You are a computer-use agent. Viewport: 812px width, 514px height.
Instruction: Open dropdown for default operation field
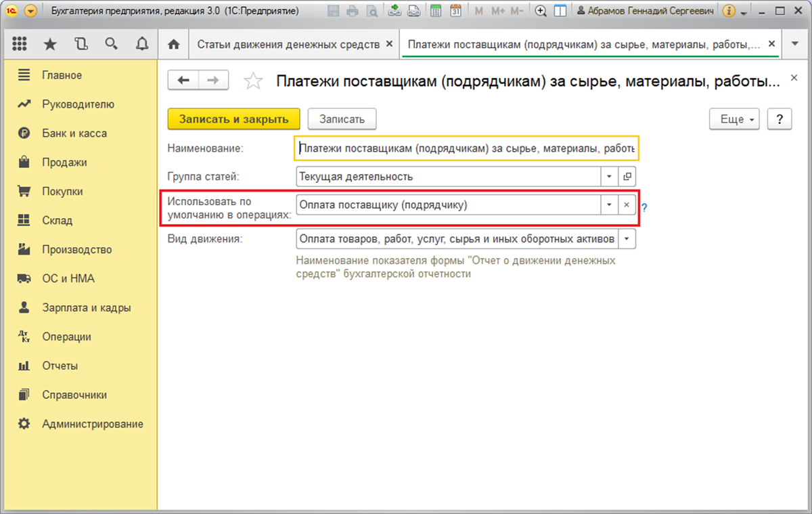click(x=609, y=205)
